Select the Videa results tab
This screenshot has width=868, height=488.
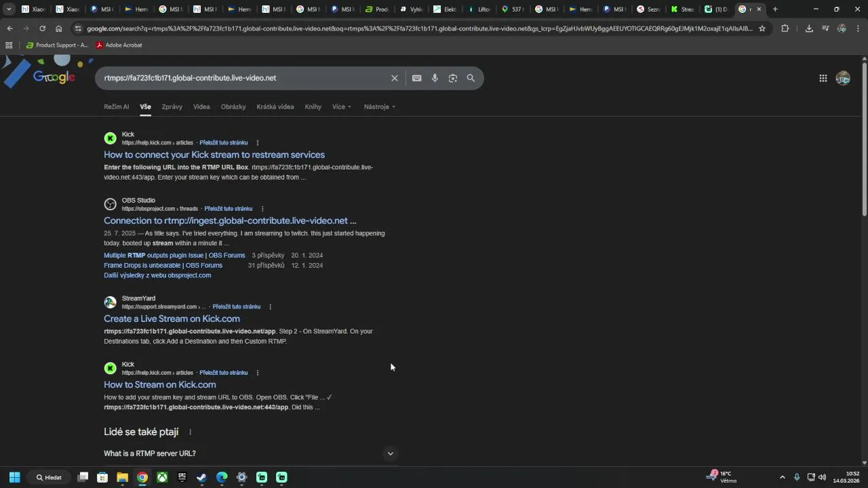(x=201, y=107)
